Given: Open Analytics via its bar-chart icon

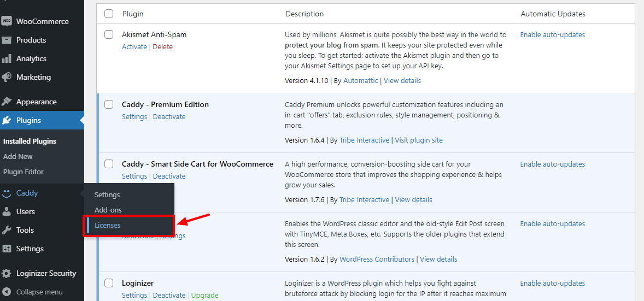Looking at the screenshot, I should tap(7, 58).
